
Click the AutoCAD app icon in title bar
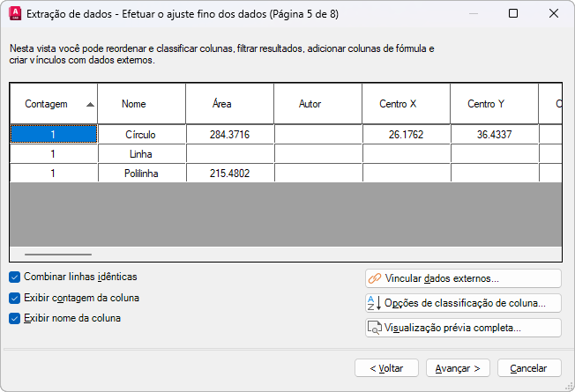(x=14, y=14)
